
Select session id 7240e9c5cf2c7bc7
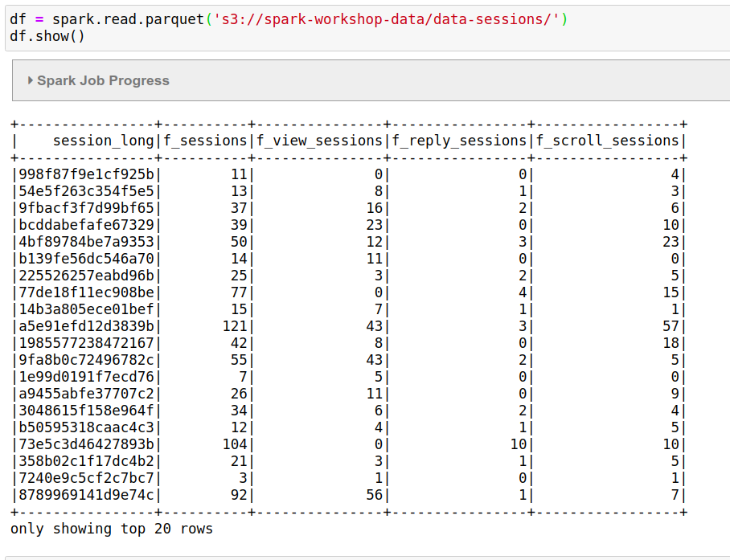[86, 478]
